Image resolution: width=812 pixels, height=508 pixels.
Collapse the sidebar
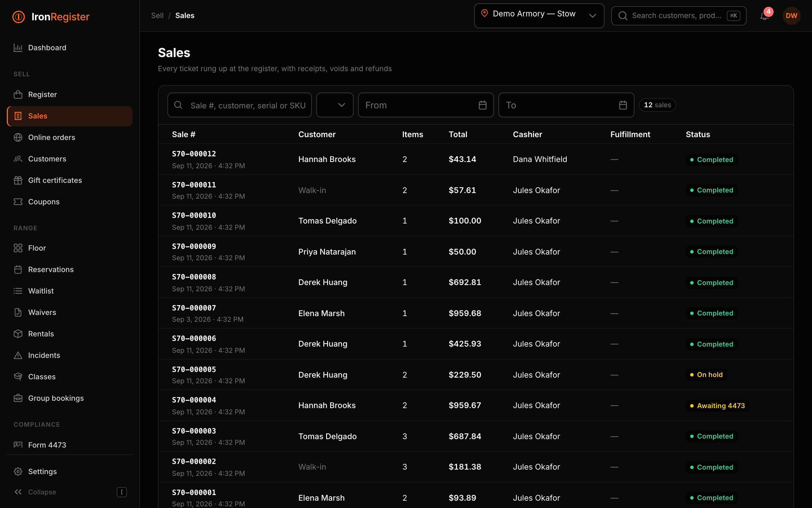click(69, 492)
